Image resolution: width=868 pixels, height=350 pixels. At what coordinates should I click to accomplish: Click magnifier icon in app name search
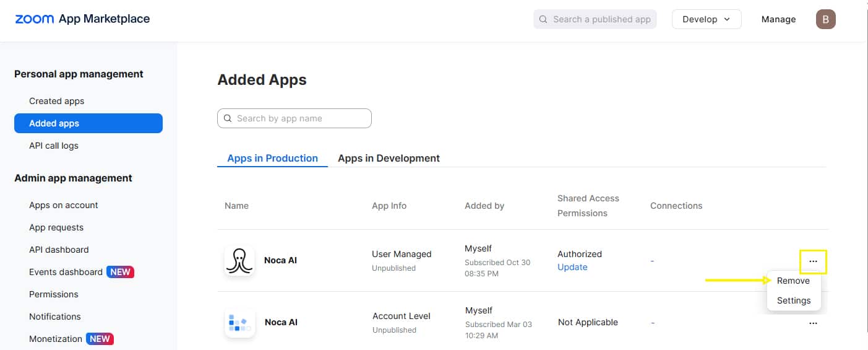click(x=228, y=118)
